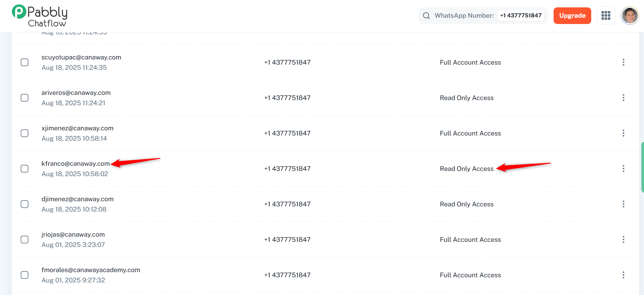
Task: Open the apps grid menu
Action: (x=606, y=16)
